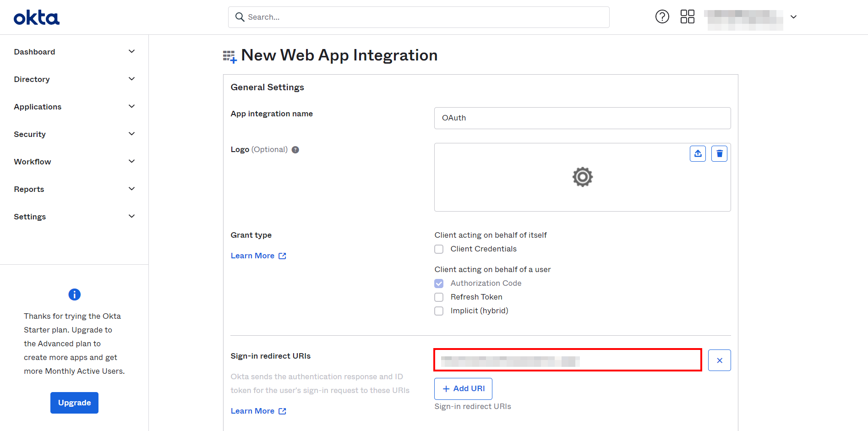This screenshot has height=431, width=868.
Task: Click the Upgrade button
Action: click(74, 403)
